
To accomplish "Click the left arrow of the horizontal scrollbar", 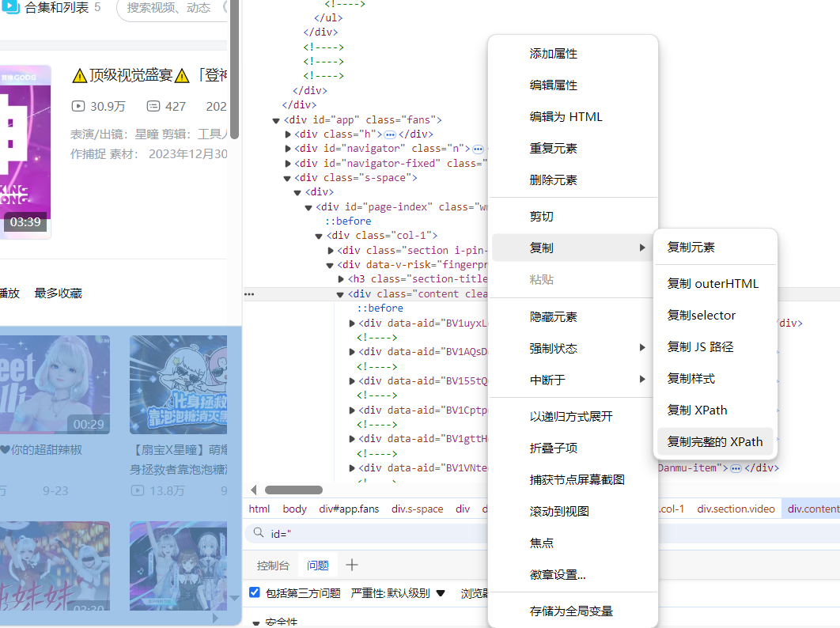I will [x=254, y=490].
